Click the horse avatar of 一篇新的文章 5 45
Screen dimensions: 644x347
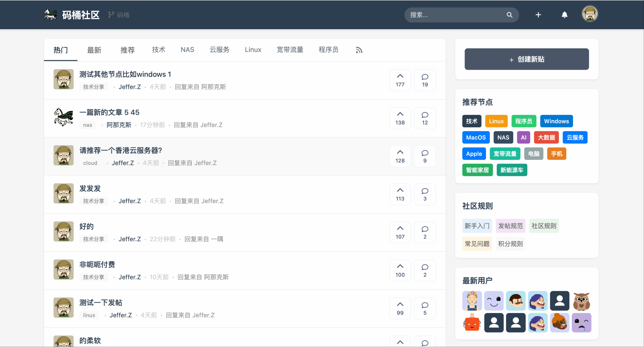click(63, 117)
